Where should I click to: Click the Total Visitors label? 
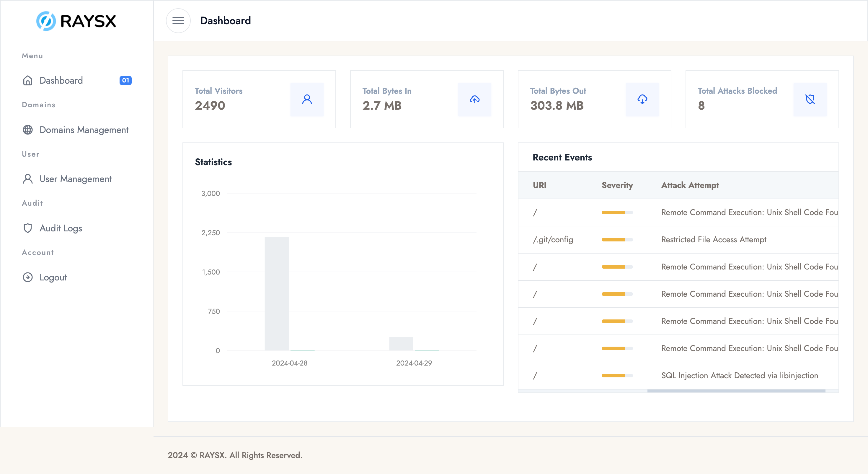(218, 91)
